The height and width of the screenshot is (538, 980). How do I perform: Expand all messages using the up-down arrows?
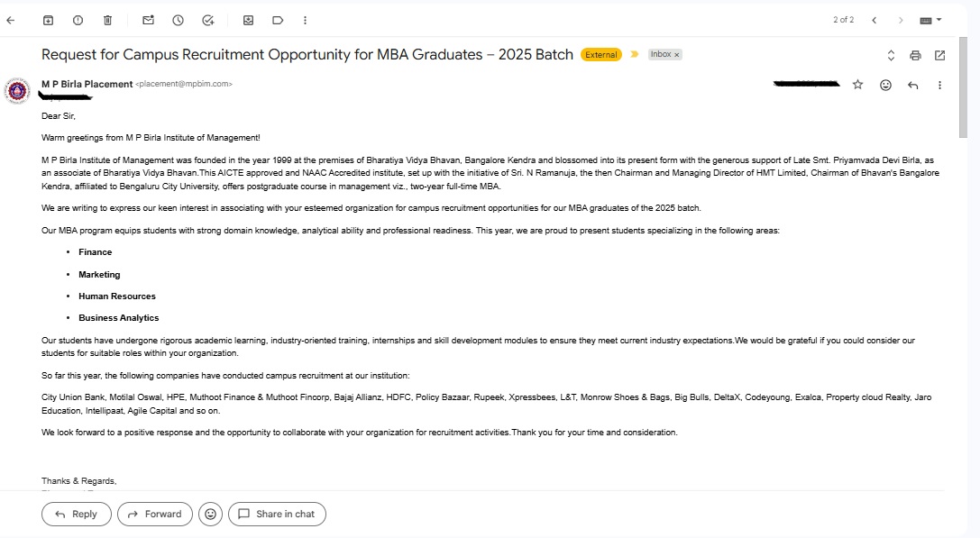click(891, 55)
